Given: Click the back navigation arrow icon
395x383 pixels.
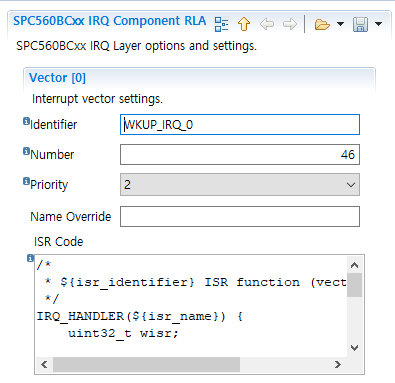Looking at the screenshot, I should (267, 24).
